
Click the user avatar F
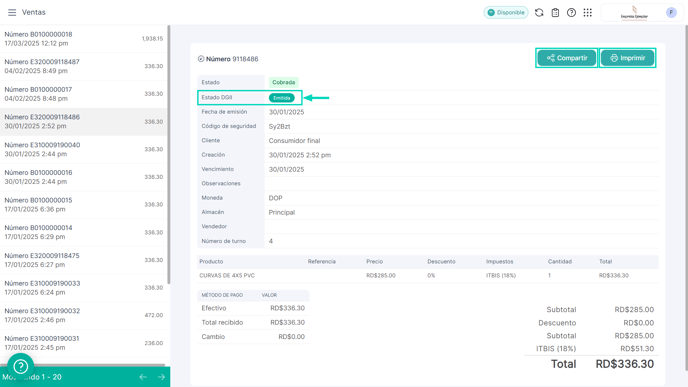(671, 13)
